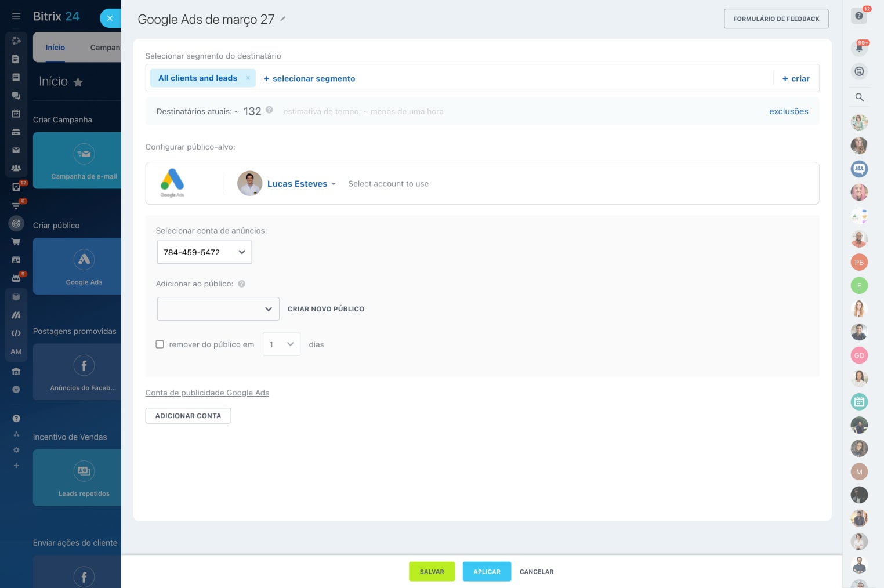Click the search magnifier icon in right panel
884x588 pixels.
pos(859,97)
